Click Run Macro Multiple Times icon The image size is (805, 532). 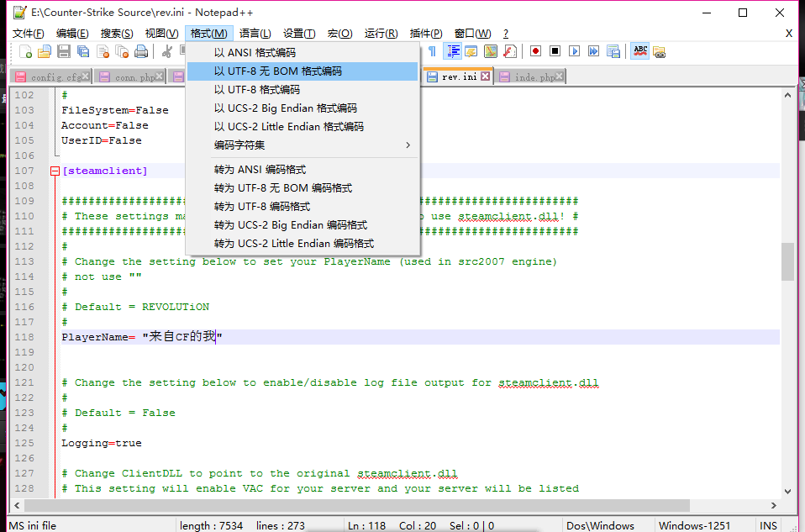(x=593, y=51)
